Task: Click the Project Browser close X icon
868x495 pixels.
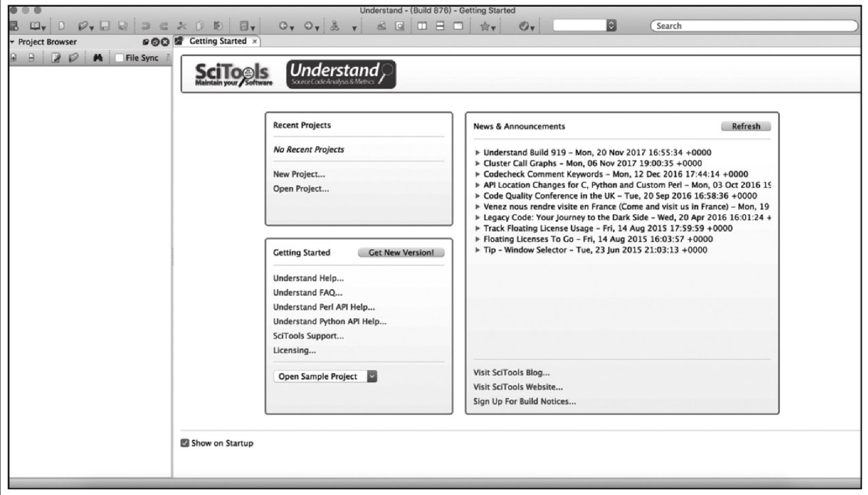Action: [165, 42]
